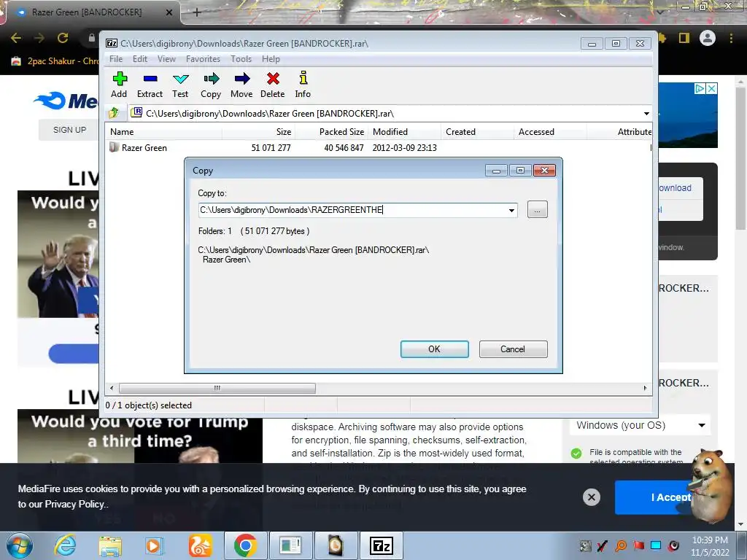Expand the Copy to path history dropdown
Image resolution: width=747 pixels, height=560 pixels.
click(x=511, y=210)
